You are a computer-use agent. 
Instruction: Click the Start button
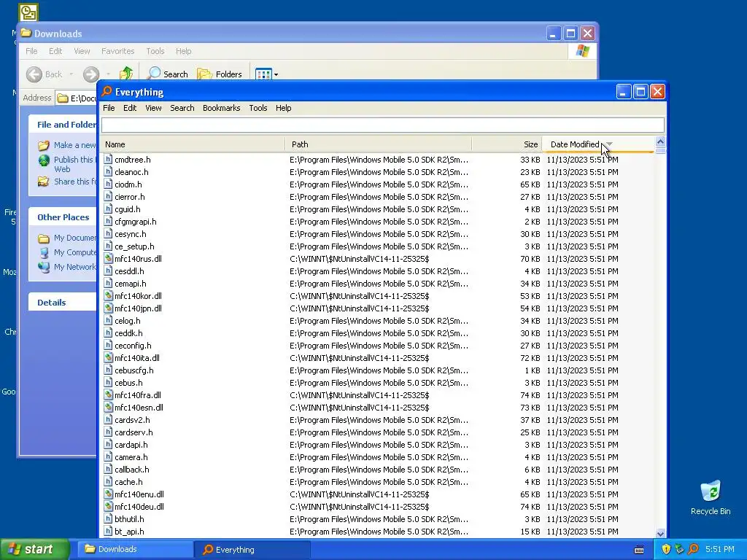[x=34, y=549]
